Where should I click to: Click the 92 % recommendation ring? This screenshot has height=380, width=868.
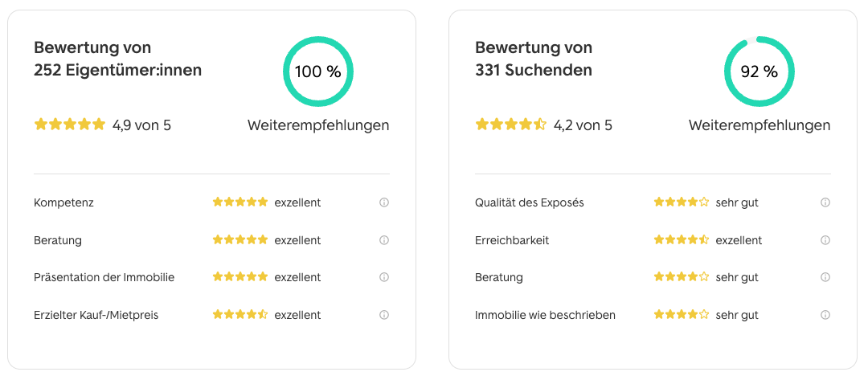(x=759, y=72)
